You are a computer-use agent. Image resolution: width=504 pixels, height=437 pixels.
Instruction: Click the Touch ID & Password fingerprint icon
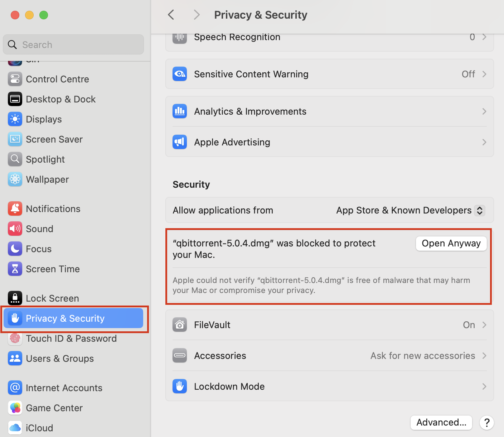tap(15, 338)
